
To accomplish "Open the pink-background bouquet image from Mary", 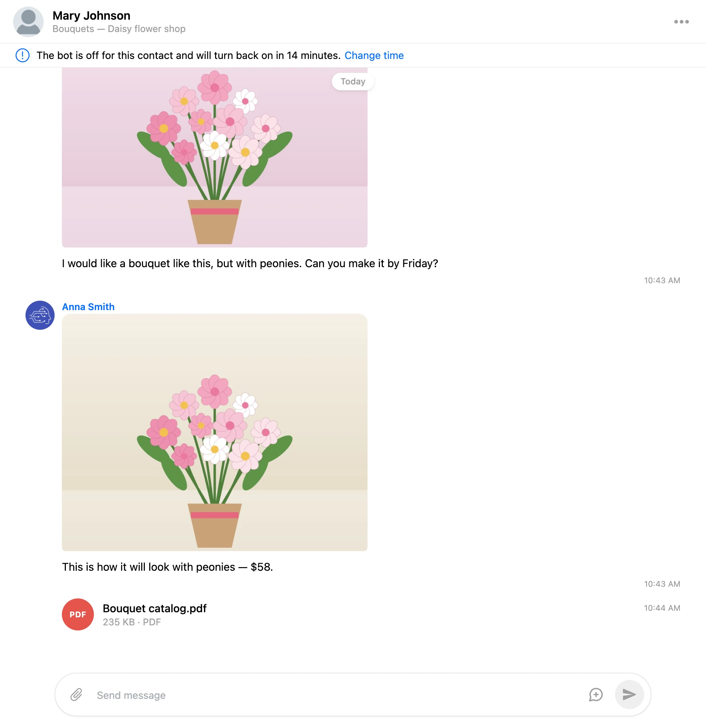I will pos(215,158).
